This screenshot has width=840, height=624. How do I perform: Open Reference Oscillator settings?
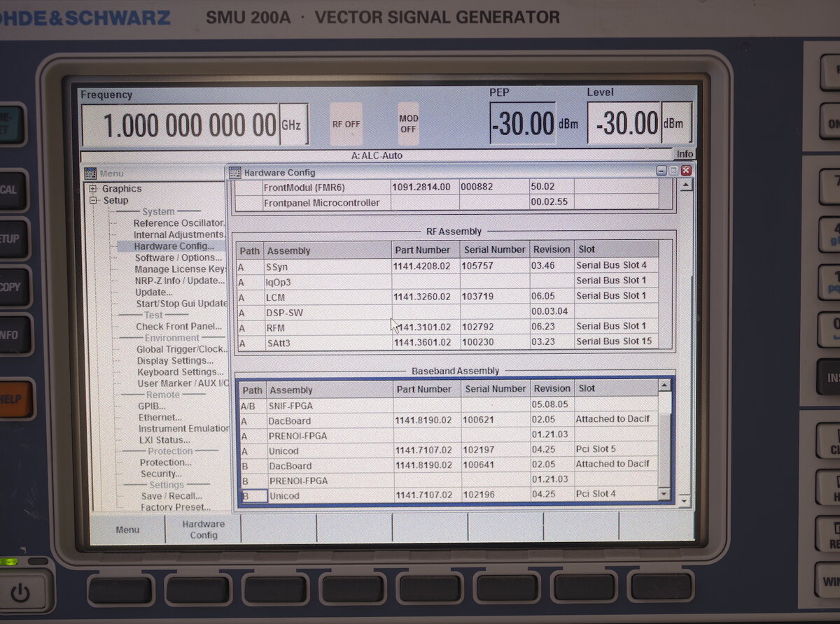coord(178,223)
